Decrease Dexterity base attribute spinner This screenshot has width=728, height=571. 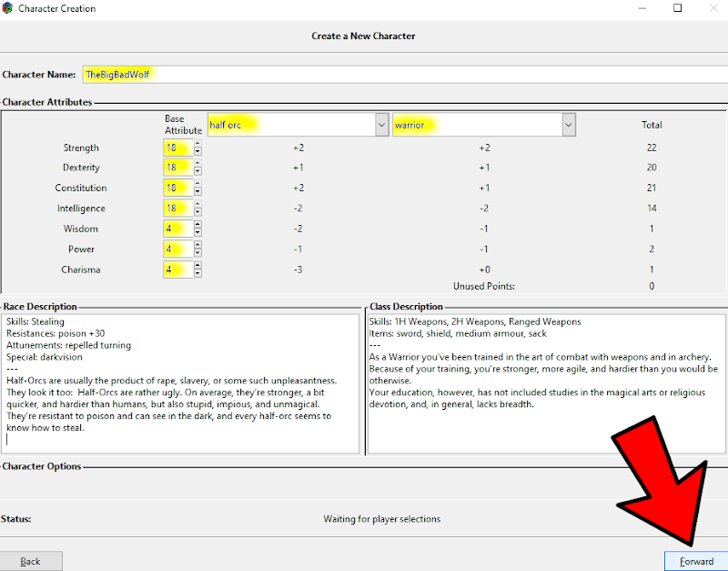click(198, 172)
